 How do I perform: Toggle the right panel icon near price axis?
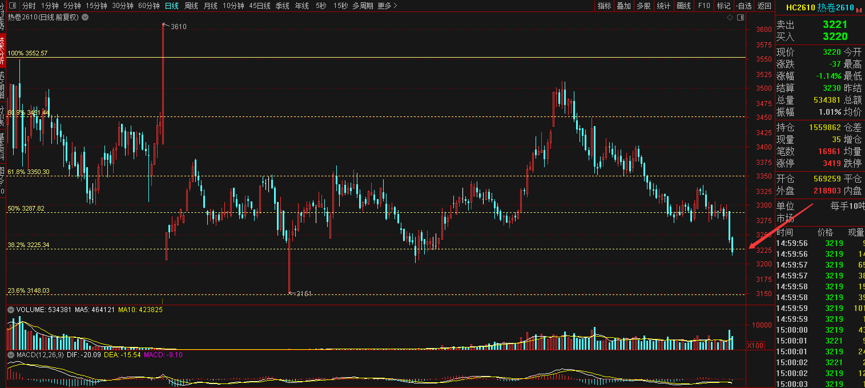(739, 17)
